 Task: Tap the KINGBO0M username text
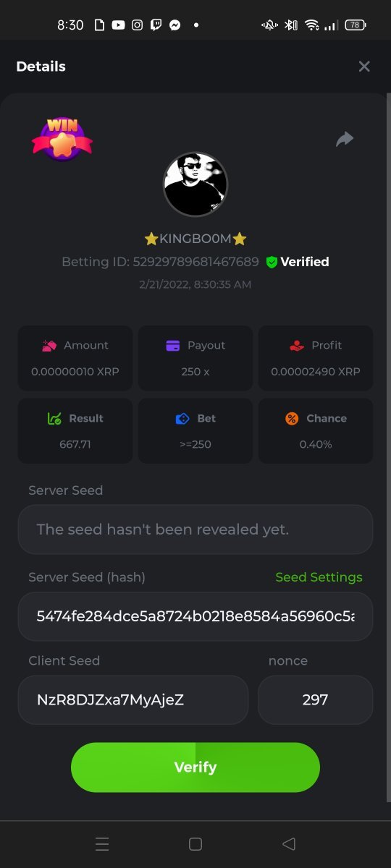tap(195, 239)
